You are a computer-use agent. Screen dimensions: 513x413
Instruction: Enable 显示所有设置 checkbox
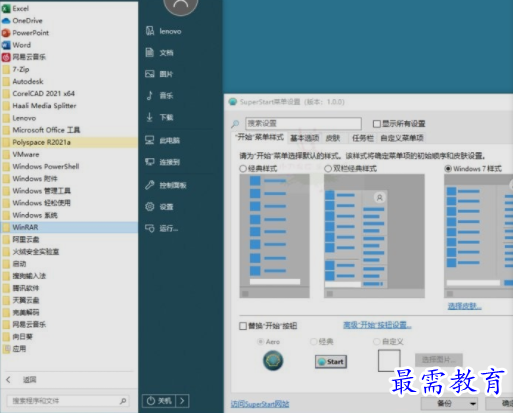[x=377, y=124]
